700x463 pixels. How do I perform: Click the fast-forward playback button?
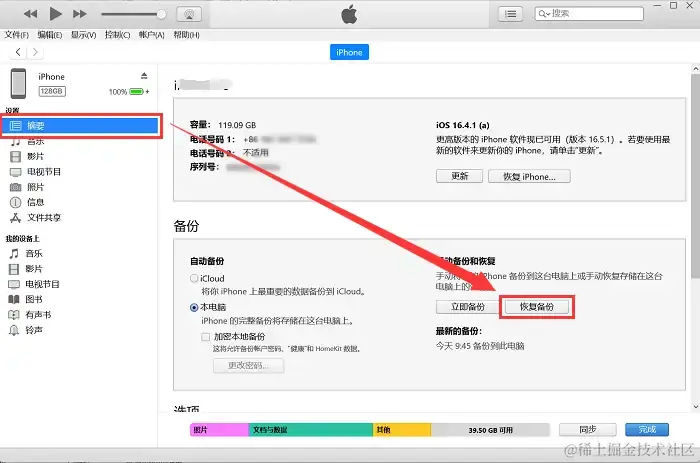click(79, 14)
